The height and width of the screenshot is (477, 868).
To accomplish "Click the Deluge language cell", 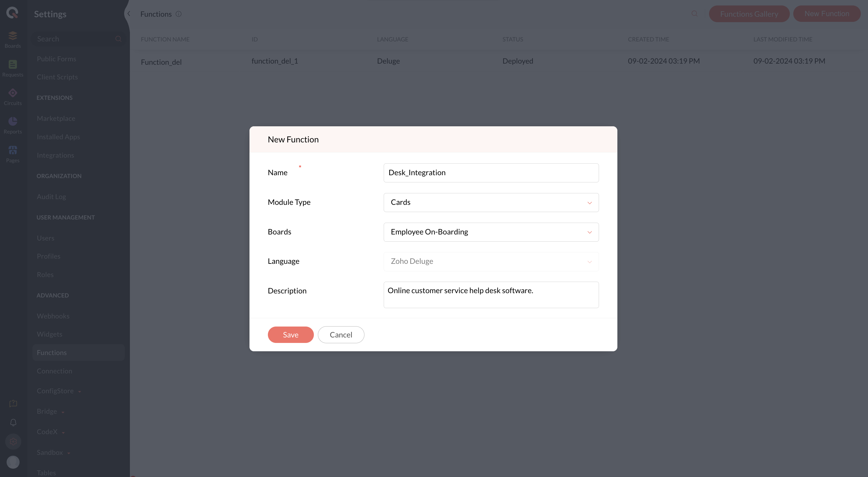I will tap(388, 61).
